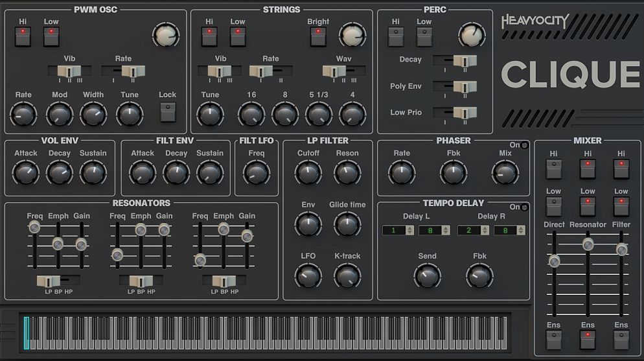Click the Delay R first value field
This screenshot has width=644, height=361.
(x=469, y=230)
